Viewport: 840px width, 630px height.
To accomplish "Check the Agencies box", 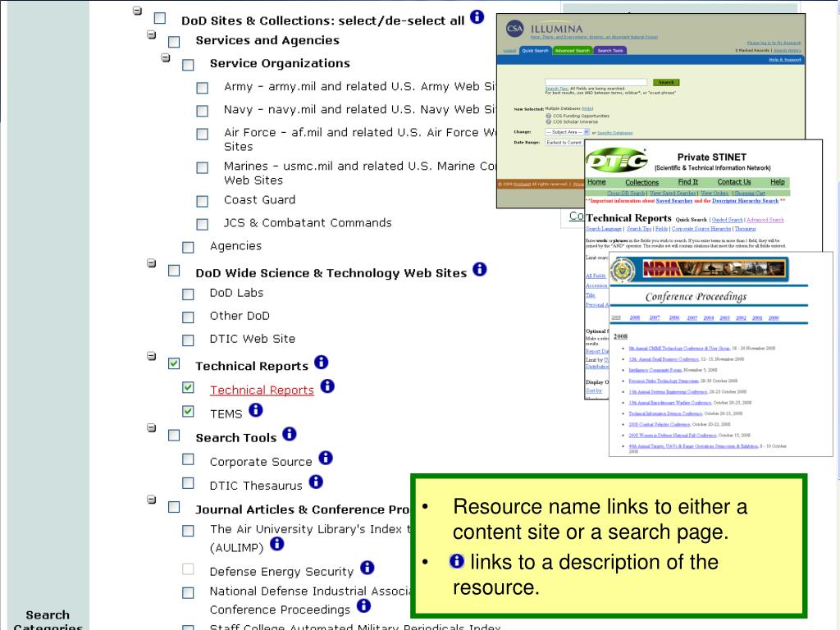I will click(x=188, y=248).
